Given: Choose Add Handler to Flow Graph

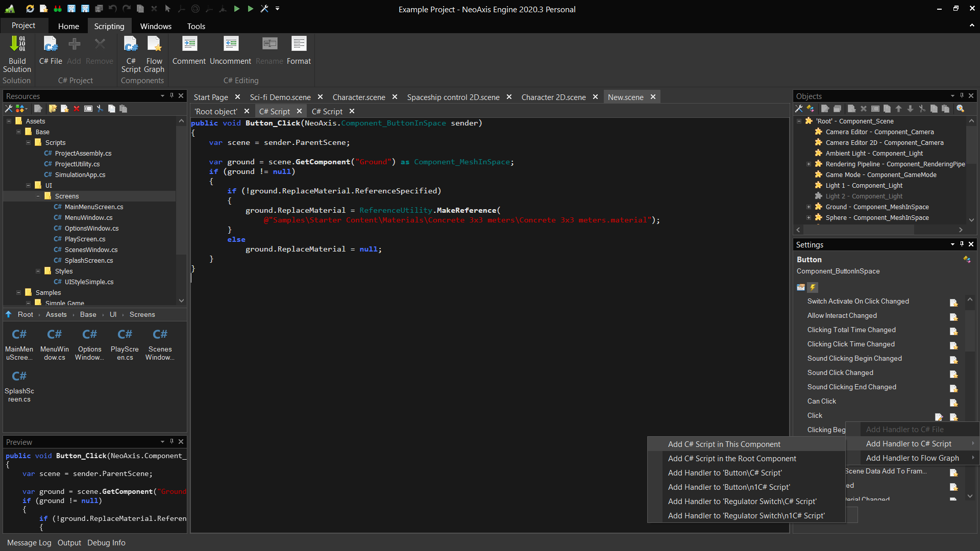Looking at the screenshot, I should click(x=912, y=458).
